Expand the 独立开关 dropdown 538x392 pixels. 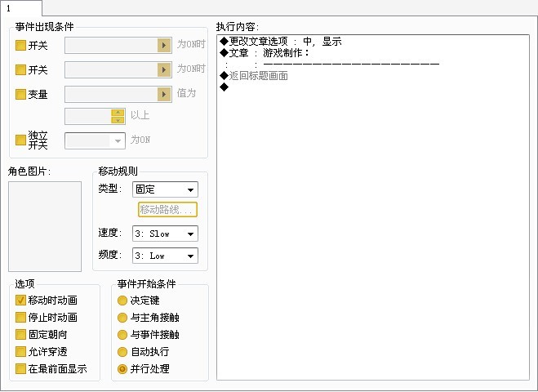(95, 140)
